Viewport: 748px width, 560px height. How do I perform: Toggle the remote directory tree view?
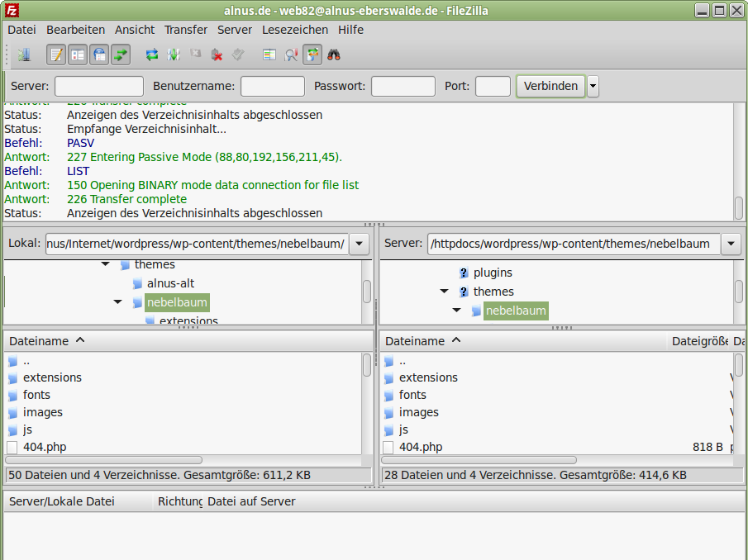(99, 55)
